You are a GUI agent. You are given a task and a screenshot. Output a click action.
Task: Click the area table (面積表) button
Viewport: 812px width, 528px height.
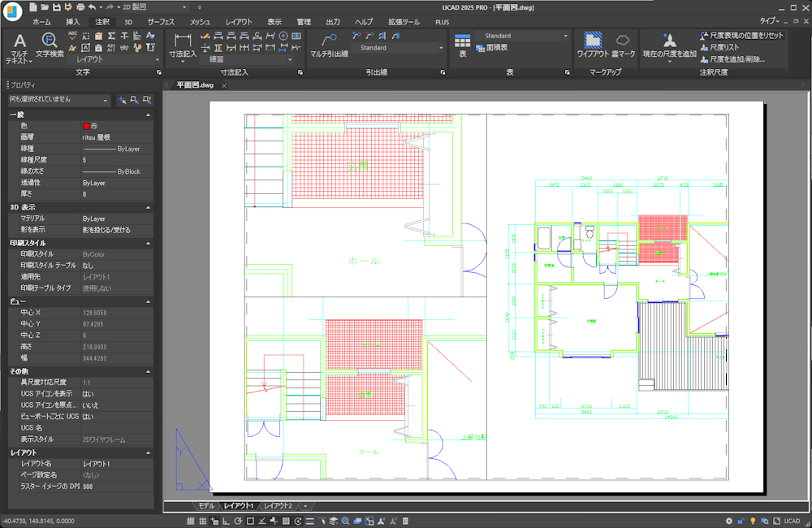tap(492, 48)
